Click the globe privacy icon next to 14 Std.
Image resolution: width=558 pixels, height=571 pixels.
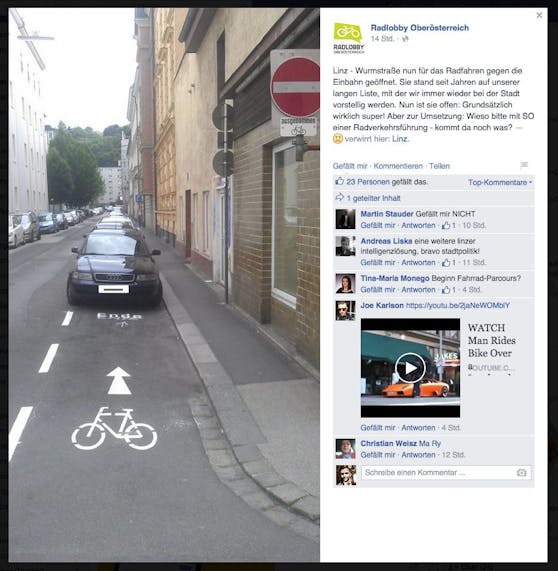point(405,39)
